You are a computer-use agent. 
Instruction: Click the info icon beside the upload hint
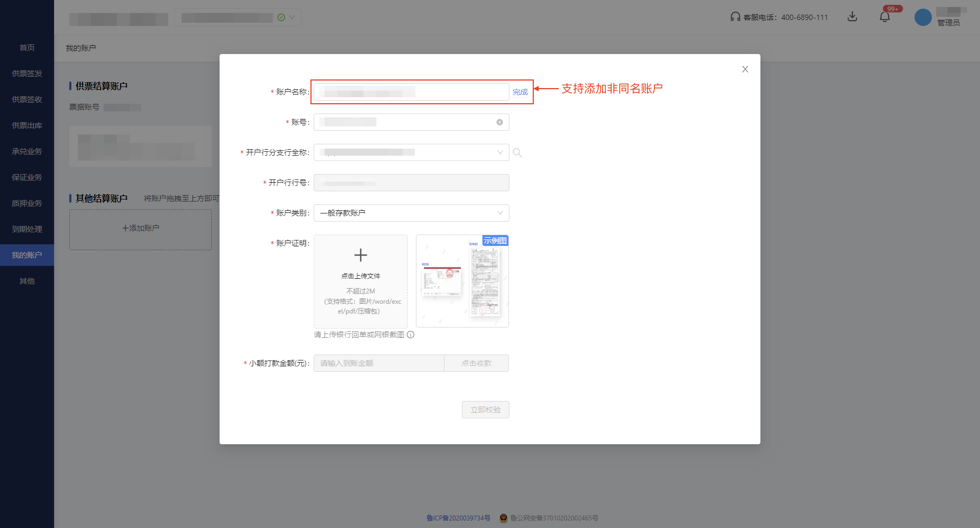411,335
